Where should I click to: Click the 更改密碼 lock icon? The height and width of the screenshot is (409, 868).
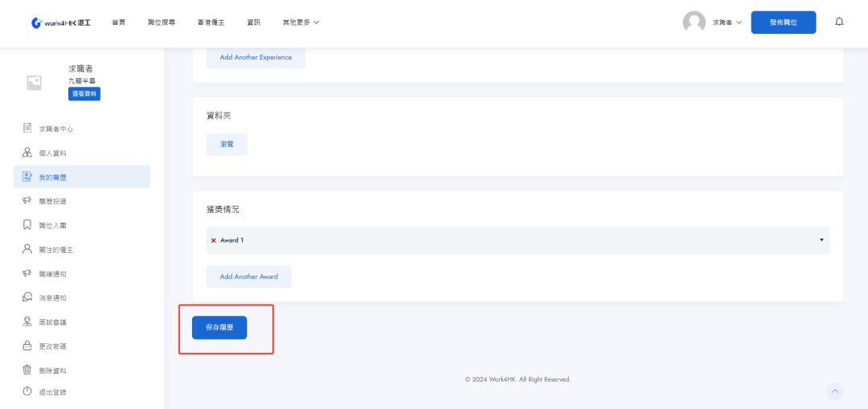(x=27, y=346)
